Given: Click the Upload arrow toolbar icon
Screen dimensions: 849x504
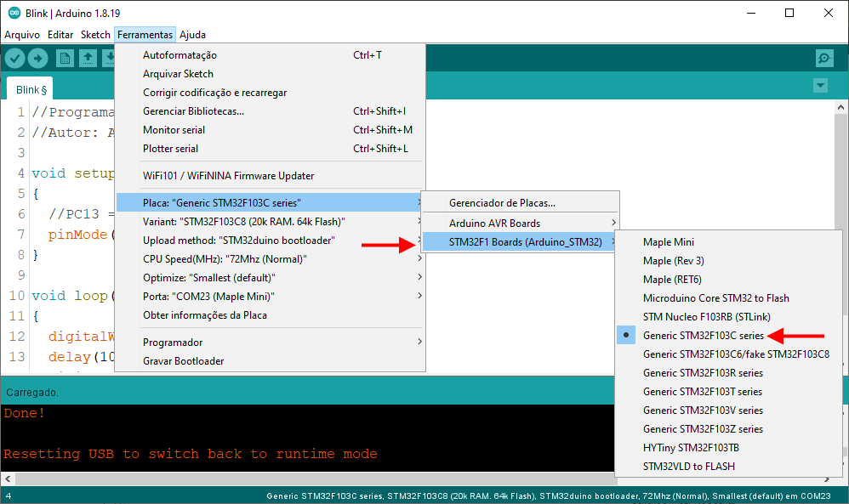Looking at the screenshot, I should pos(38,59).
